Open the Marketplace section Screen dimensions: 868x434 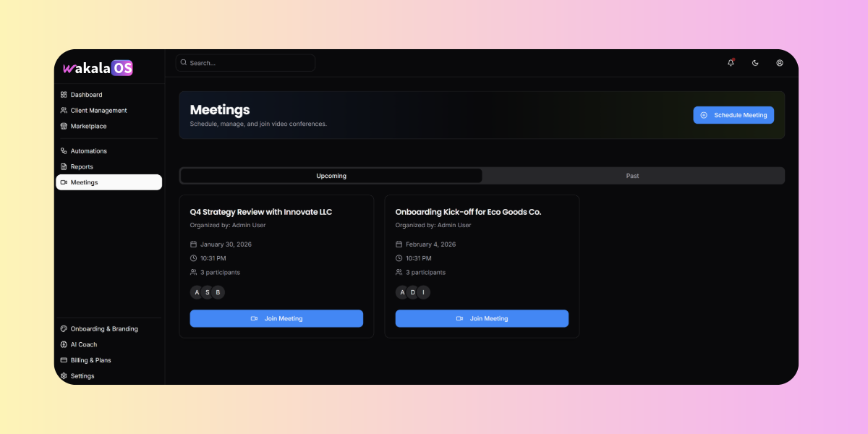point(89,126)
